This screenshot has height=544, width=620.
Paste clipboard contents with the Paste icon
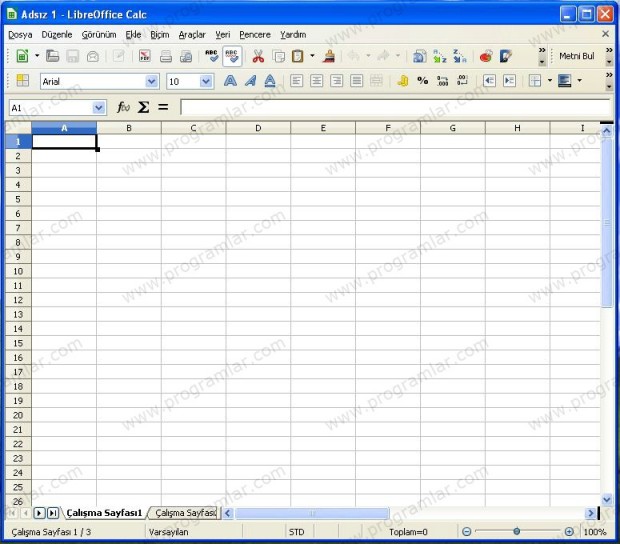tap(298, 57)
